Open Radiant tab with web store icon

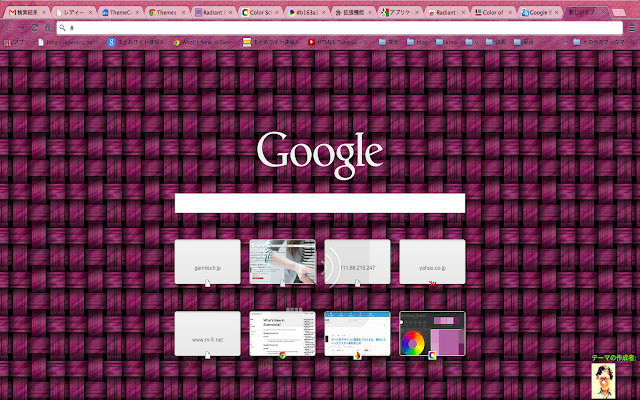pos(446,13)
